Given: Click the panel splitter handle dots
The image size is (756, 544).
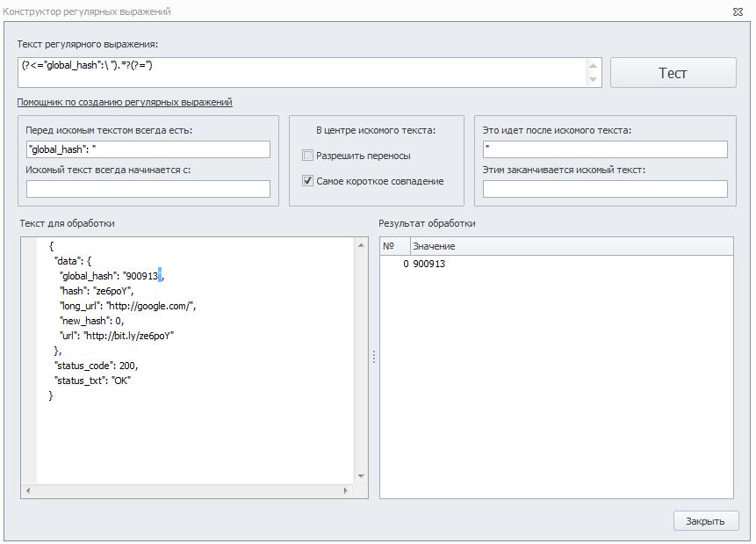Looking at the screenshot, I should [374, 357].
